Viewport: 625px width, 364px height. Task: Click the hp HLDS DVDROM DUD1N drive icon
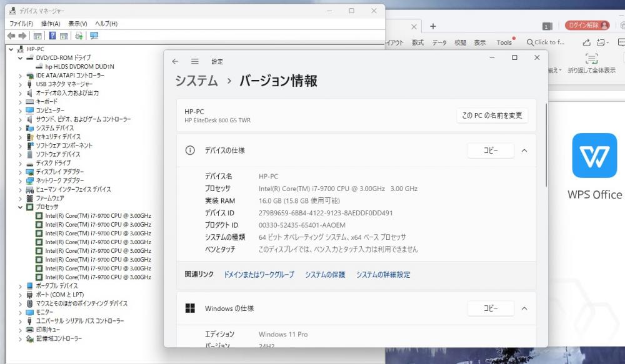coord(40,67)
